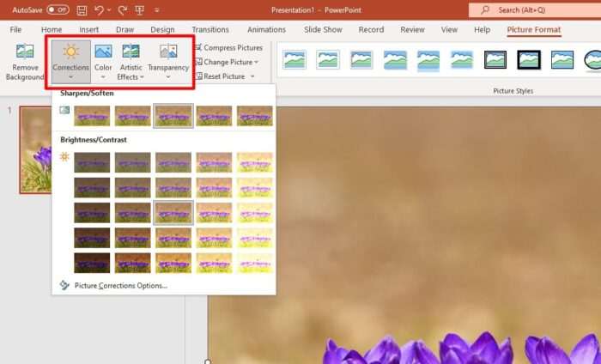Select middle preset in top Brightness/Contrast row
Screen dimensions: 601x364
[x=173, y=162]
